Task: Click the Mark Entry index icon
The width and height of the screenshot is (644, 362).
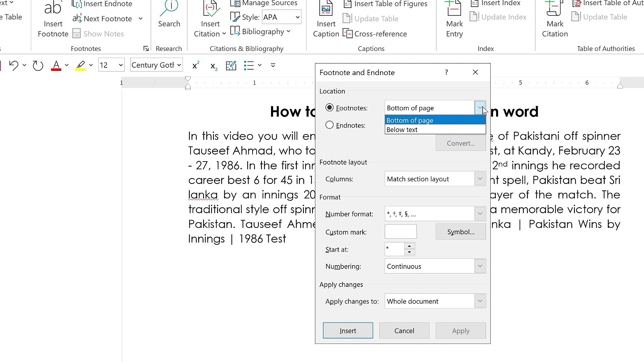Action: (454, 9)
